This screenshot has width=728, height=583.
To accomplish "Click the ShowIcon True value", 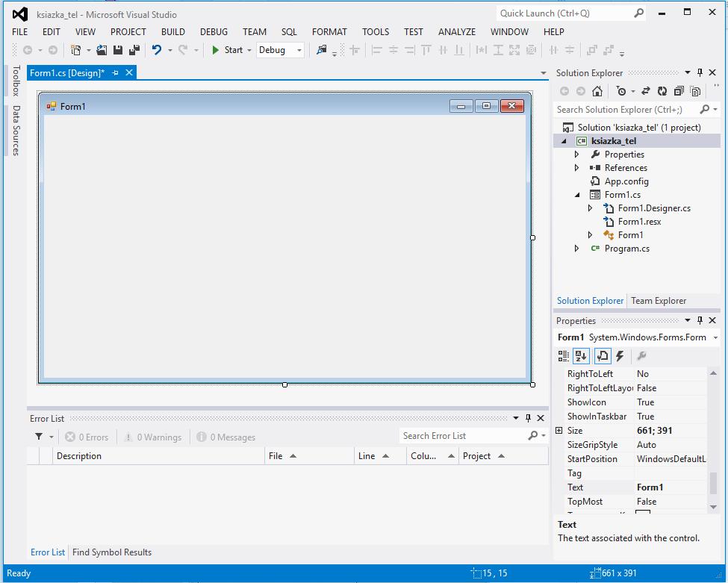I will 671,402.
